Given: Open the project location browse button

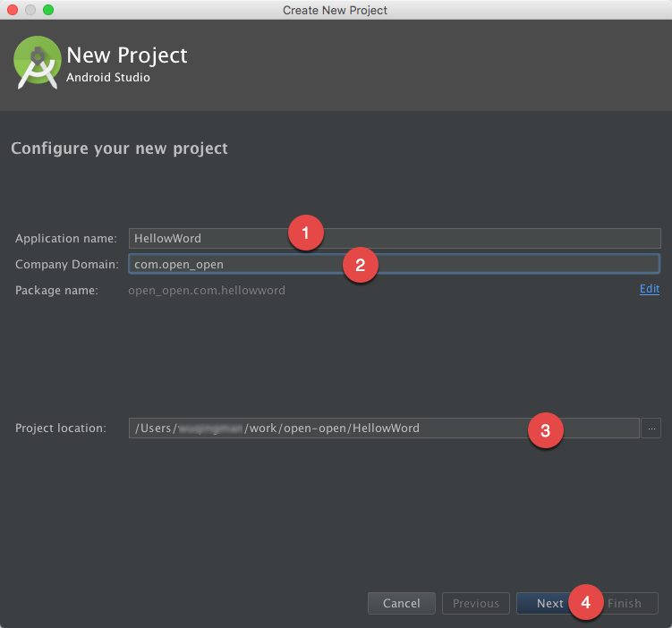Looking at the screenshot, I should (x=651, y=429).
